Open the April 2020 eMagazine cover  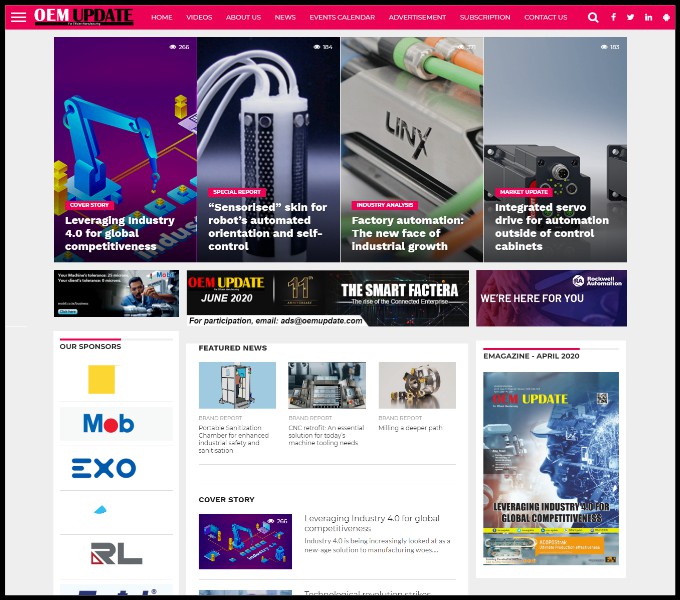(x=551, y=469)
